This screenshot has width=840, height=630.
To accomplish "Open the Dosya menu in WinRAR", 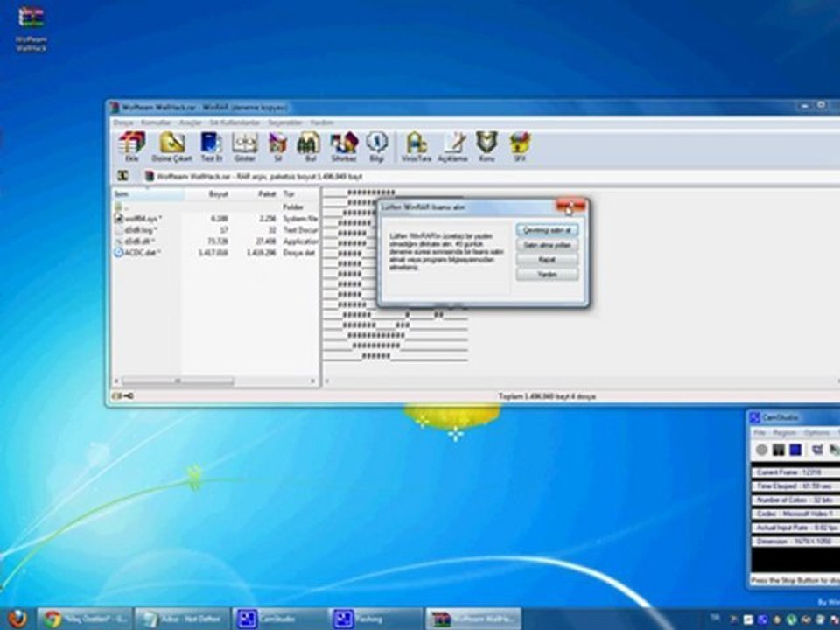I will (123, 122).
